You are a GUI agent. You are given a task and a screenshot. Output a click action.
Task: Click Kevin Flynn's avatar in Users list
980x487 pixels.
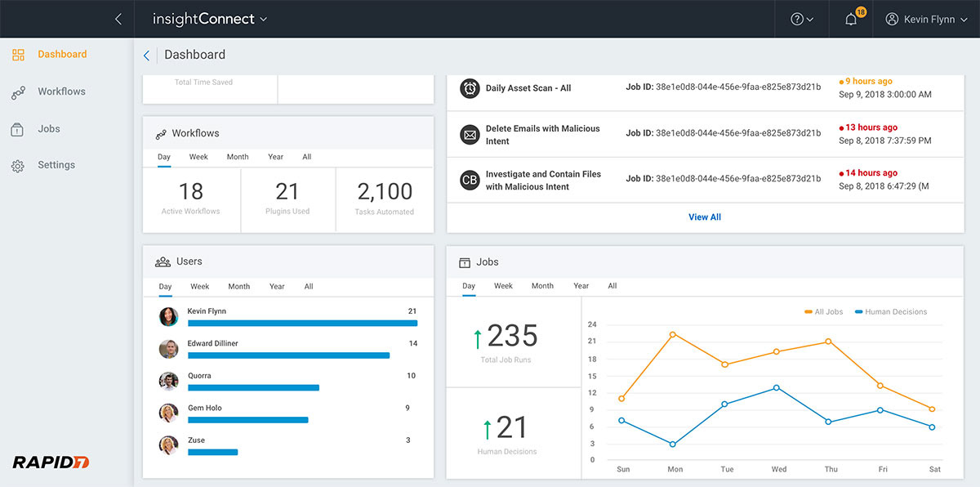click(168, 317)
